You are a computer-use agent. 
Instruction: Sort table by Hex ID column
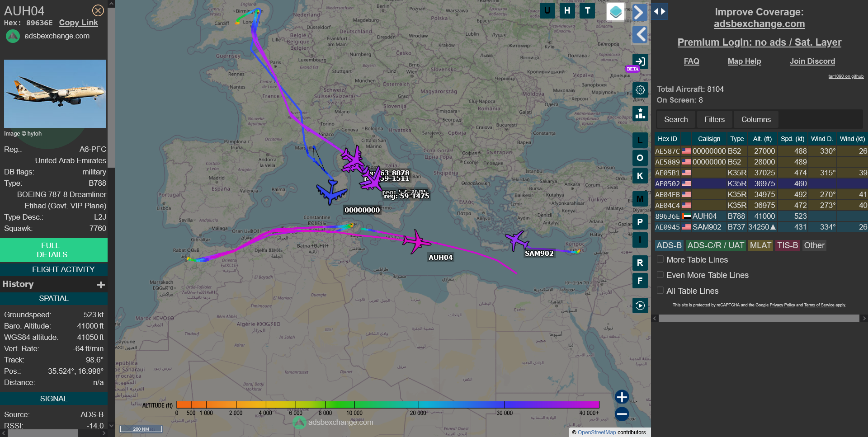tap(667, 139)
